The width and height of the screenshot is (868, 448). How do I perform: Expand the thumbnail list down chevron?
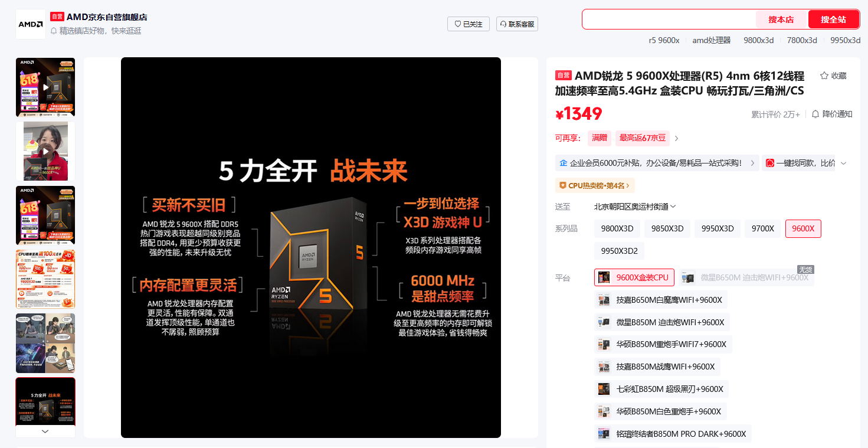pyautogui.click(x=45, y=431)
